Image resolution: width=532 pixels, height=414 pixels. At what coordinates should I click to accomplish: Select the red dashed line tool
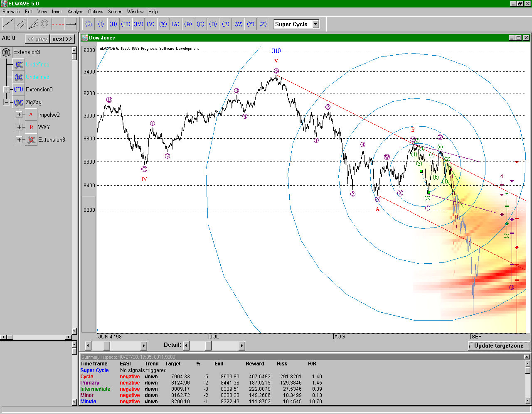(x=58, y=24)
